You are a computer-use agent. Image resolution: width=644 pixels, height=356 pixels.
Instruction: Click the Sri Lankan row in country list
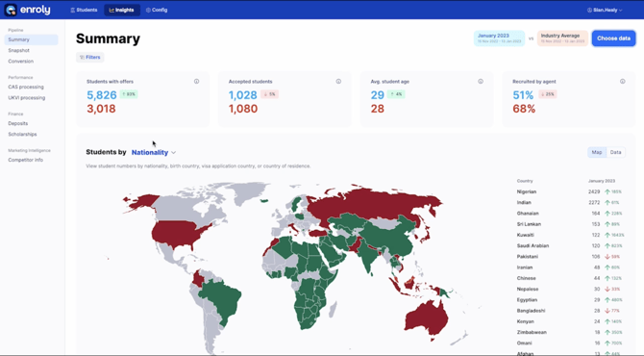pos(570,224)
